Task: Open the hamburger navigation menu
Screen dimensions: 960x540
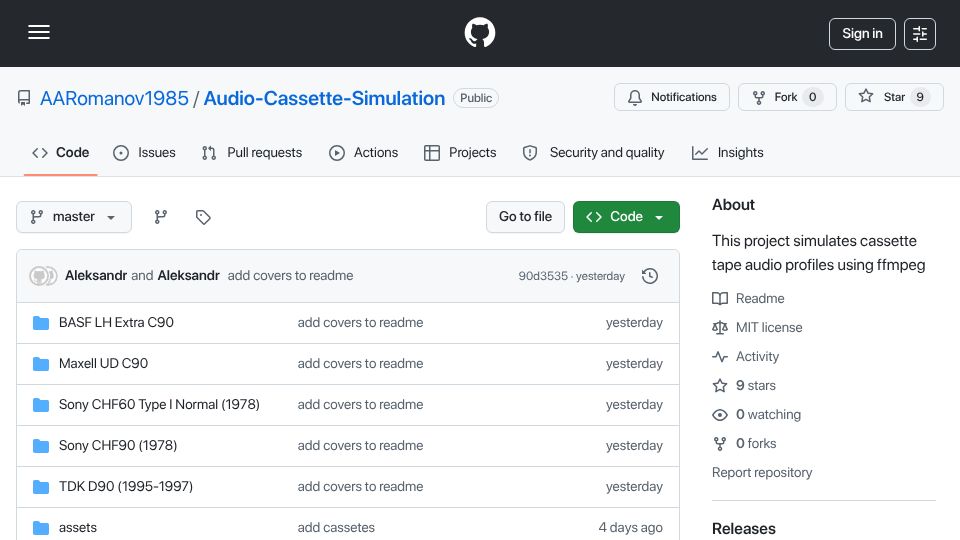Action: (39, 32)
